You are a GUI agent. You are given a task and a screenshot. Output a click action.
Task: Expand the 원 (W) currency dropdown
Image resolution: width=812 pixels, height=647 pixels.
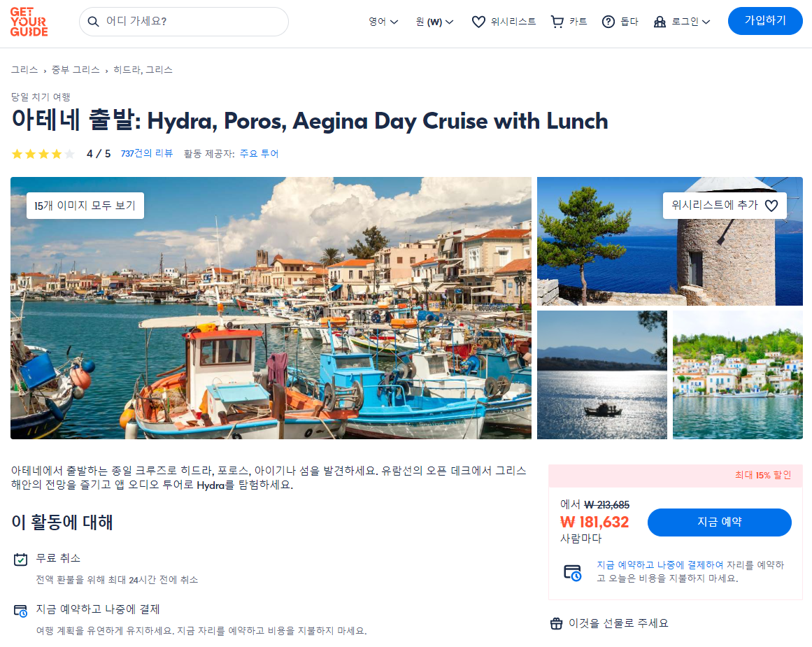click(x=434, y=22)
